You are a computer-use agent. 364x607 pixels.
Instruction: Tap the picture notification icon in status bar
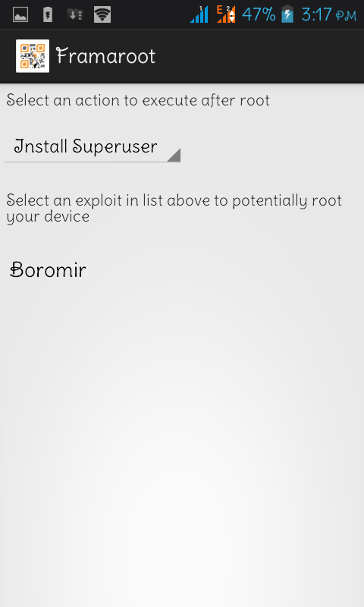coord(20,15)
